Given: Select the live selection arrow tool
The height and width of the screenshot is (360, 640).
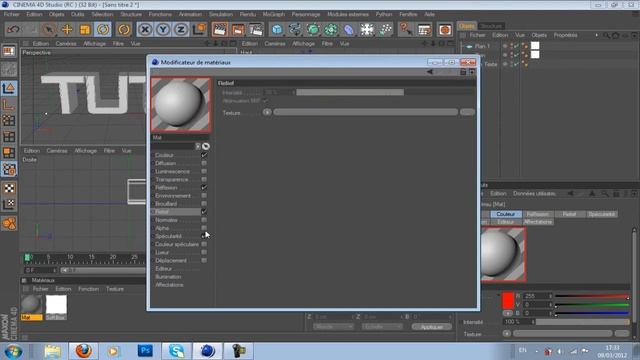Looking at the screenshot, I should [49, 29].
